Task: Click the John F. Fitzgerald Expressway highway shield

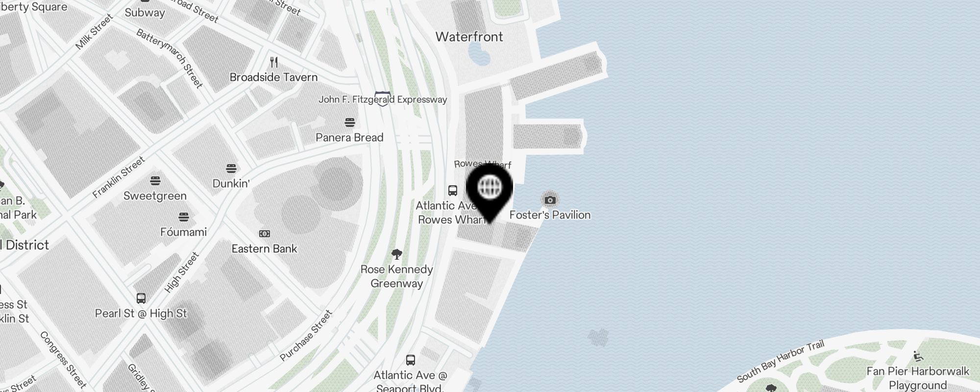Action: coord(382,99)
